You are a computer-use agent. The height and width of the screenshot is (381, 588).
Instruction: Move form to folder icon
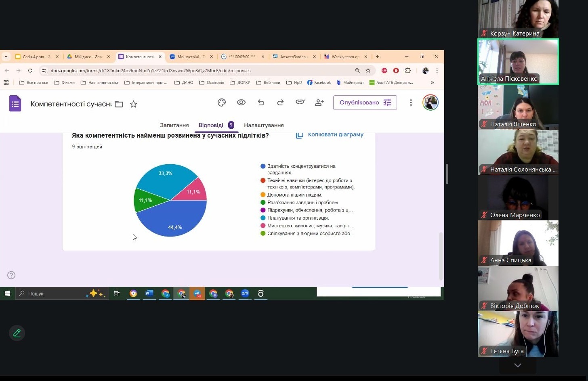coord(119,104)
